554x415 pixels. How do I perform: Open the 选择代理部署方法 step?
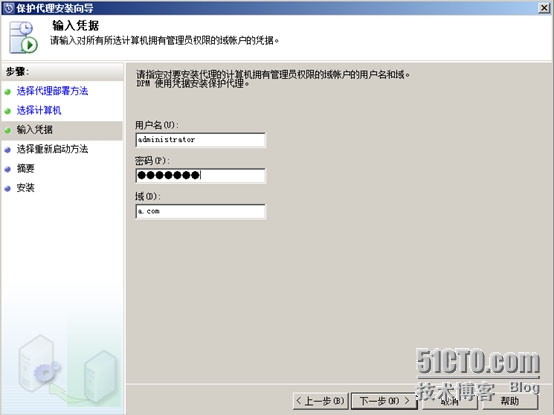52,91
